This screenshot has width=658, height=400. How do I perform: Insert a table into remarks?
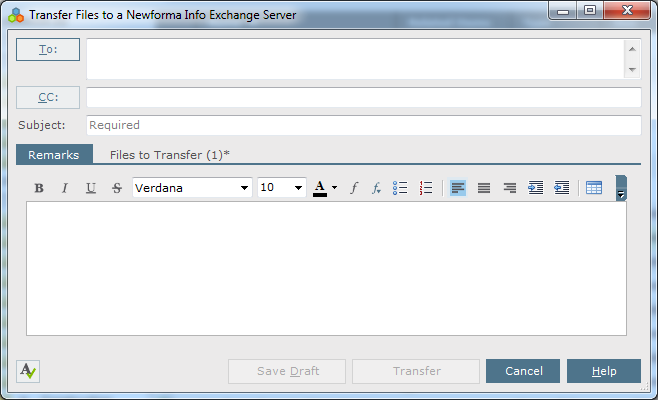[x=594, y=188]
